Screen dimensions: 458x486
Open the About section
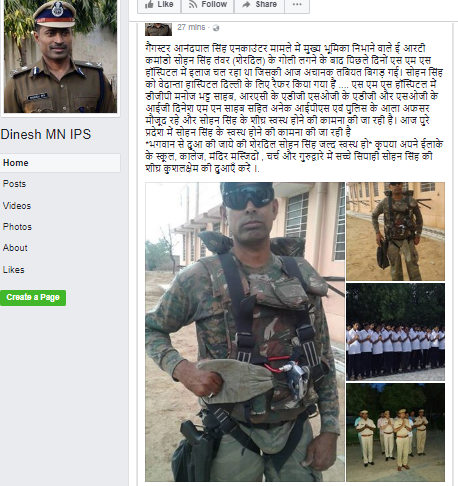pos(15,248)
